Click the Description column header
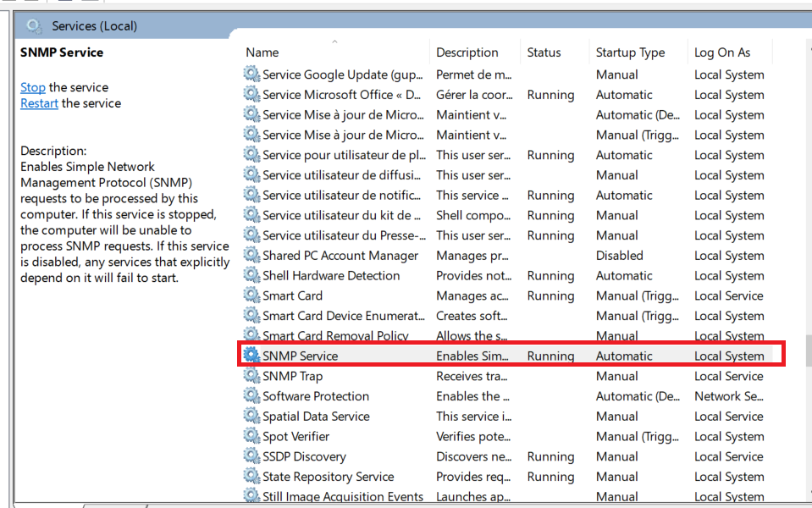 point(467,52)
